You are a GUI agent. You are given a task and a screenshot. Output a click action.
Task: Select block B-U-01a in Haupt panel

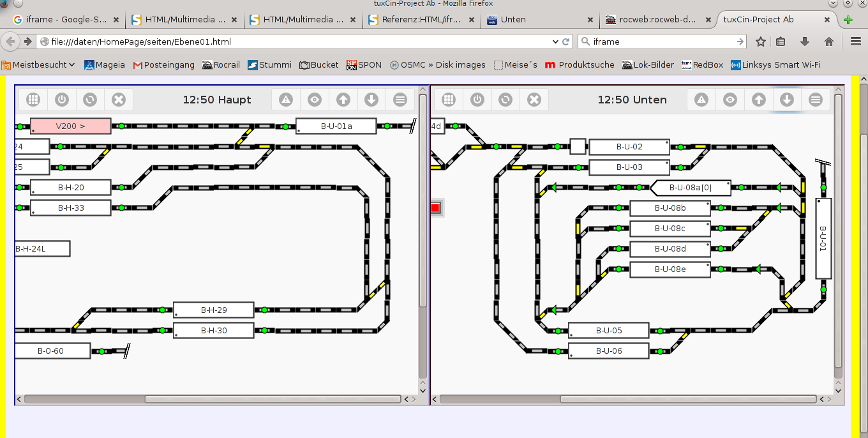336,126
